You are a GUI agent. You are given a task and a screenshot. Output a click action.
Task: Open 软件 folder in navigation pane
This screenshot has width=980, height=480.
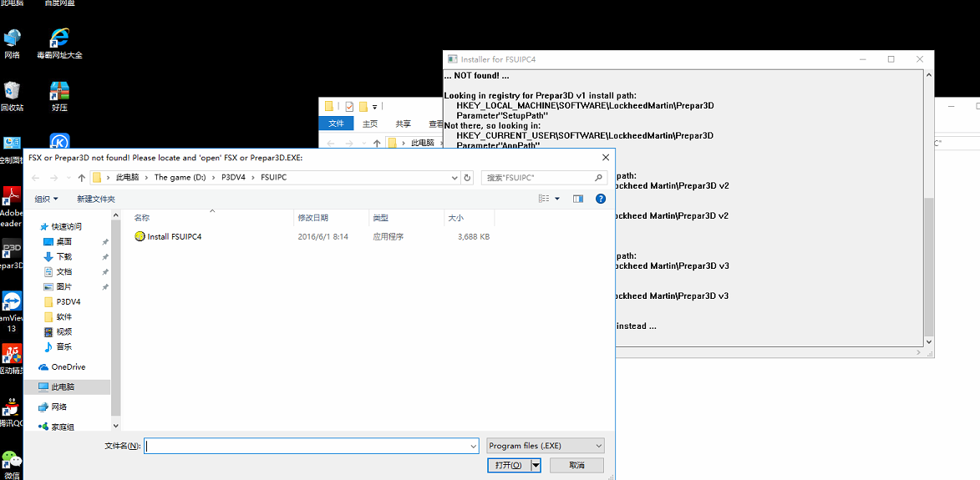pyautogui.click(x=58, y=316)
